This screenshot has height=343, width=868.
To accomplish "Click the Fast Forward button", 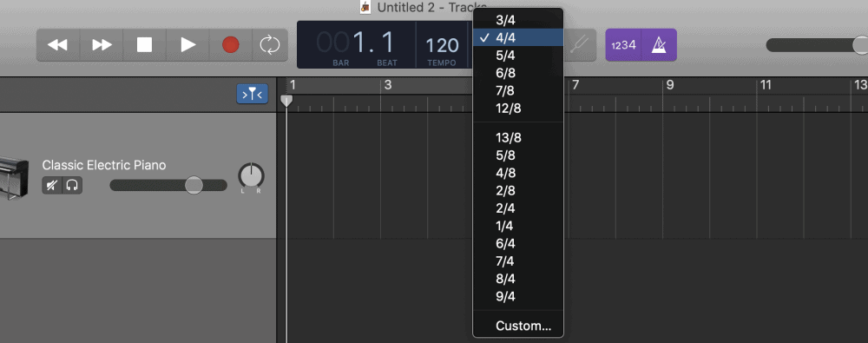I will (x=102, y=45).
